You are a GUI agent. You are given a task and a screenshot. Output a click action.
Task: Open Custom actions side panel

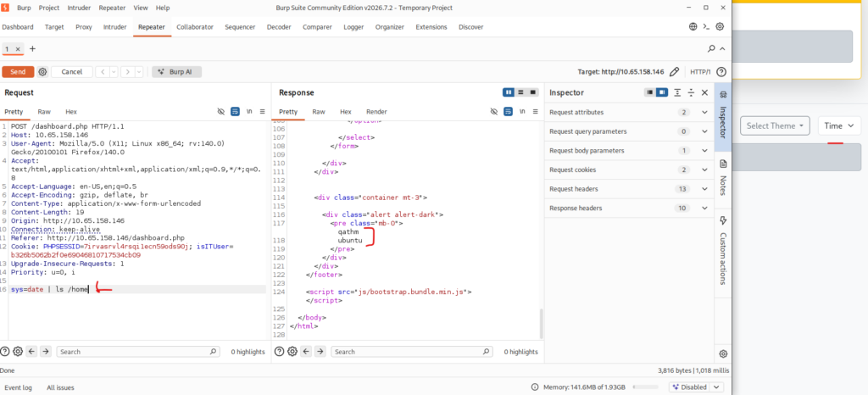pos(723,250)
